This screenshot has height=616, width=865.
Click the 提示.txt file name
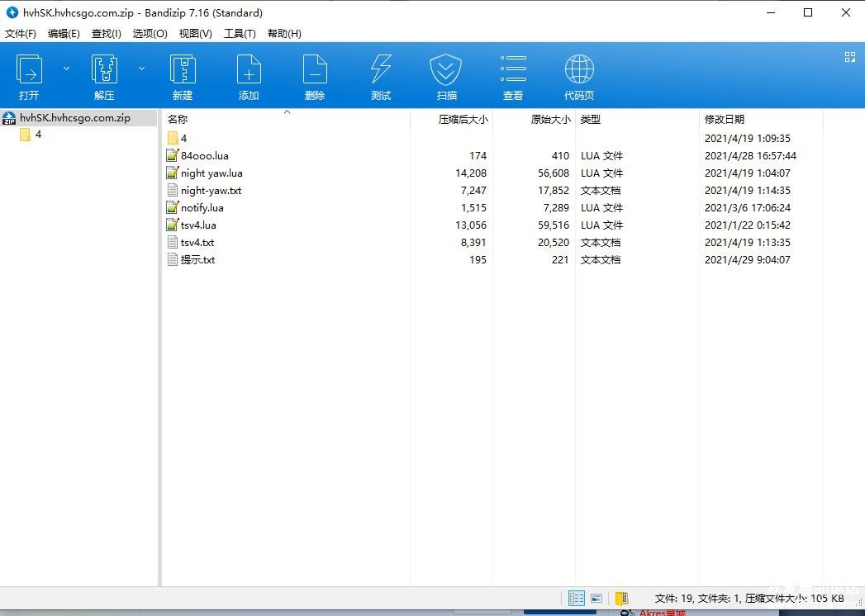[198, 260]
